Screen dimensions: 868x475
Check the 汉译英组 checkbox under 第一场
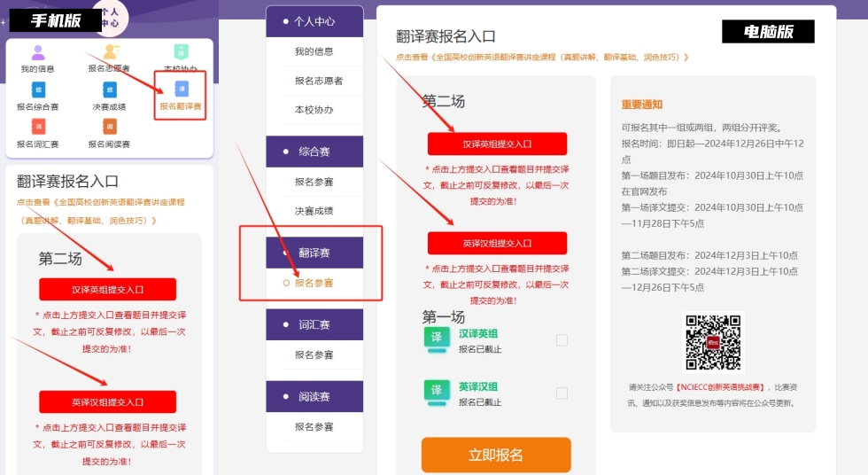click(562, 340)
